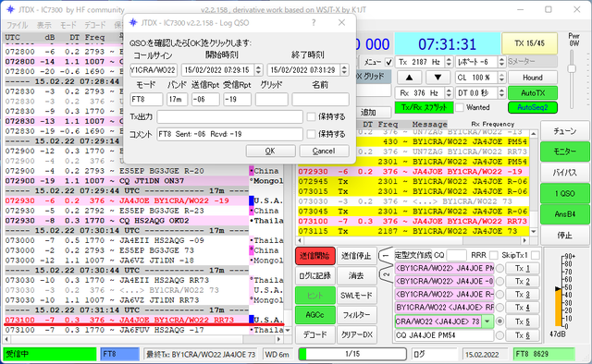Cancel the Log QSO dialog

coord(324,151)
